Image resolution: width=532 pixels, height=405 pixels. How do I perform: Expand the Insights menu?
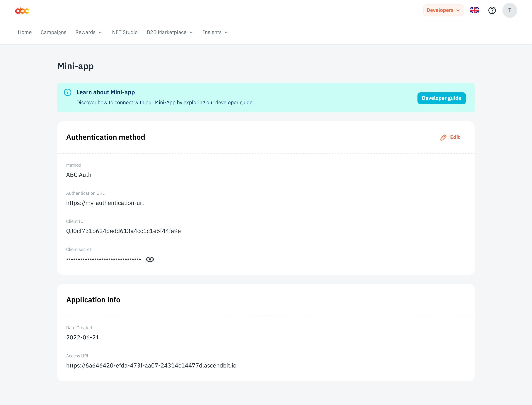(215, 32)
